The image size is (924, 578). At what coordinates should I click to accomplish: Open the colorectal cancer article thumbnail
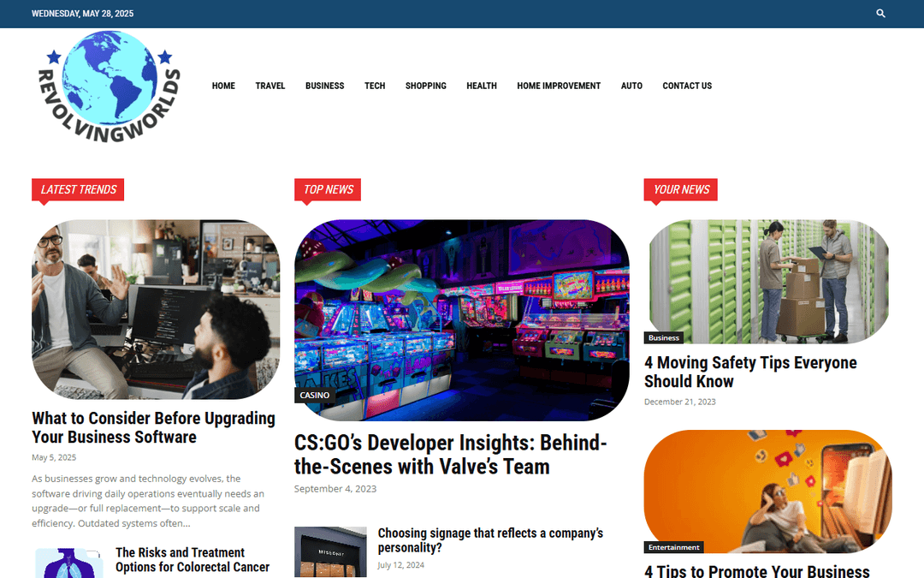pyautogui.click(x=68, y=563)
